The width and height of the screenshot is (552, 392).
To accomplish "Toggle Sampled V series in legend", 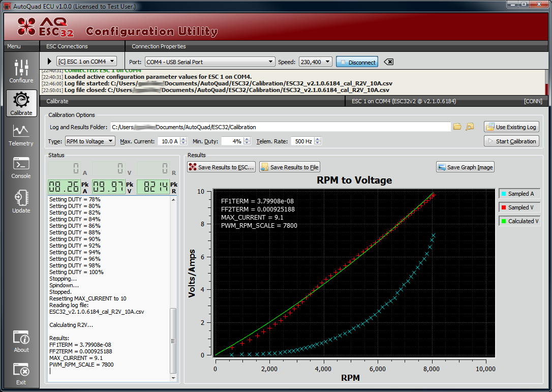I will click(519, 207).
